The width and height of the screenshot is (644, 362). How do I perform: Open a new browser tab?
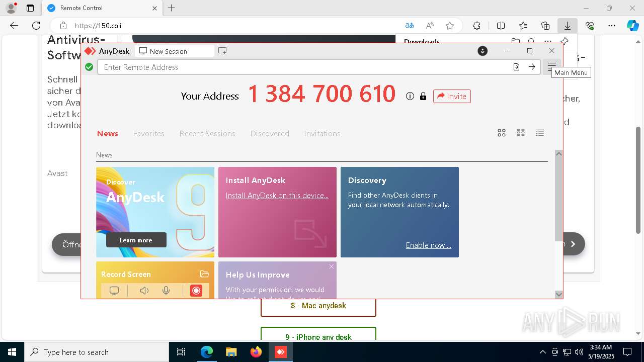172,8
